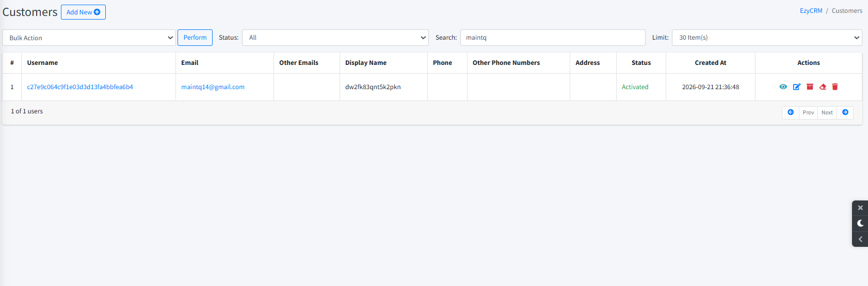Click the Customers breadcrumb text

coord(847,11)
